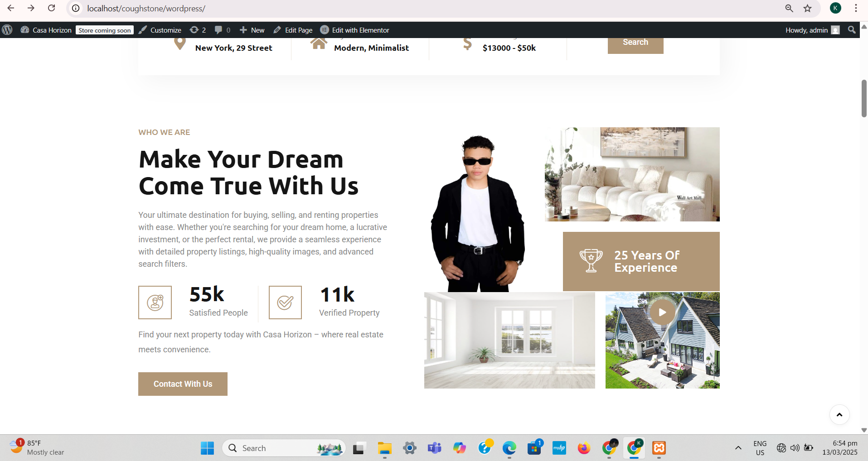Bookmark page with the star icon
This screenshot has width=868, height=461.
pyautogui.click(x=808, y=8)
